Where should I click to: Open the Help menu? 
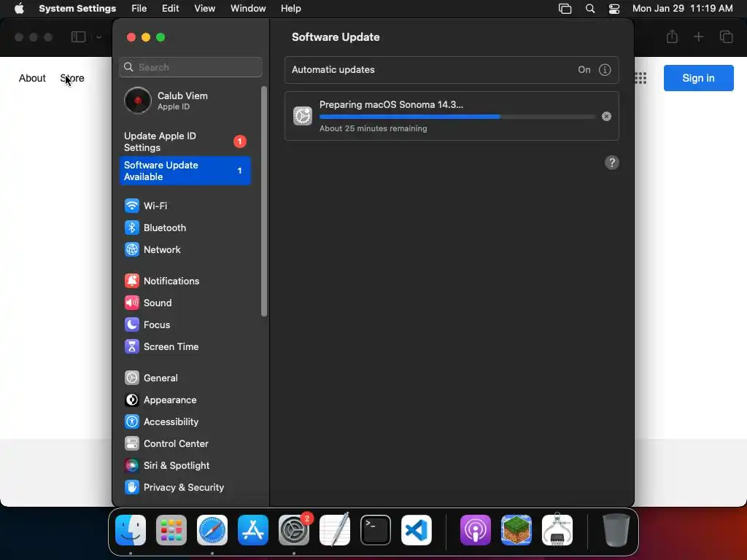click(290, 9)
